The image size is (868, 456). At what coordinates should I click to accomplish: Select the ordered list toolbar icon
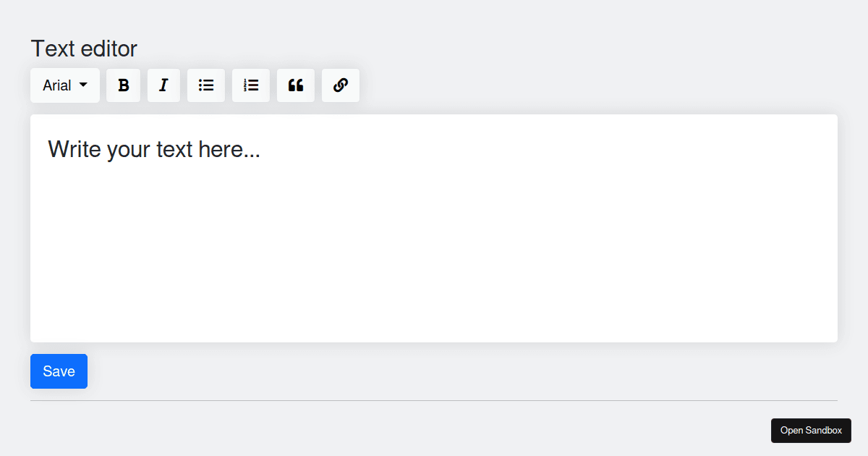(251, 85)
